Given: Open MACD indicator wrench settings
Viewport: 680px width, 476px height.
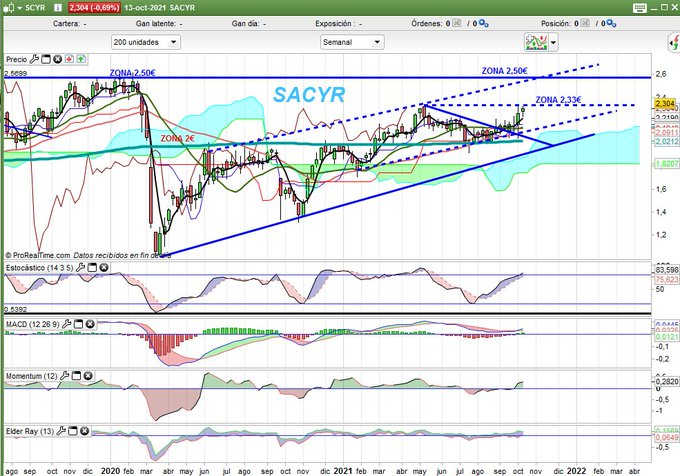Looking at the screenshot, I should tap(66, 324).
